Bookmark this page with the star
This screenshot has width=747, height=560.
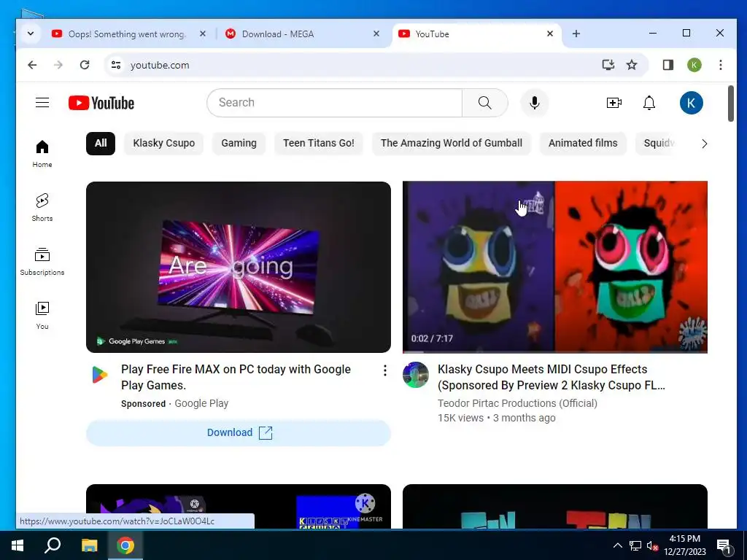(632, 65)
